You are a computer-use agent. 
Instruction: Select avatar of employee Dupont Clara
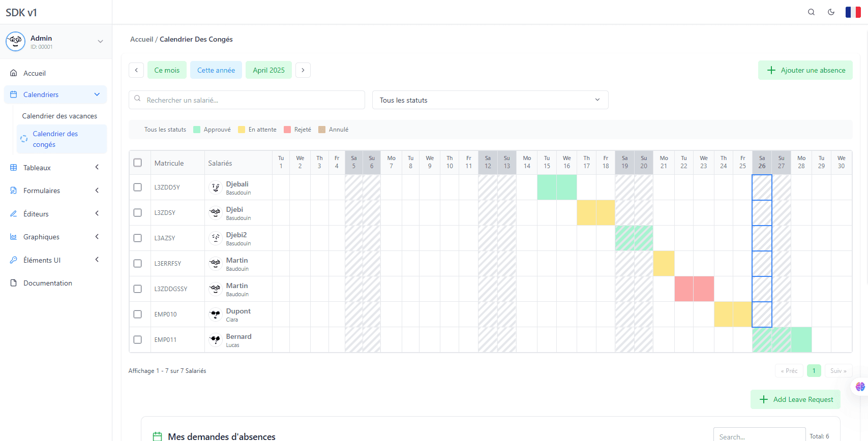pyautogui.click(x=216, y=314)
